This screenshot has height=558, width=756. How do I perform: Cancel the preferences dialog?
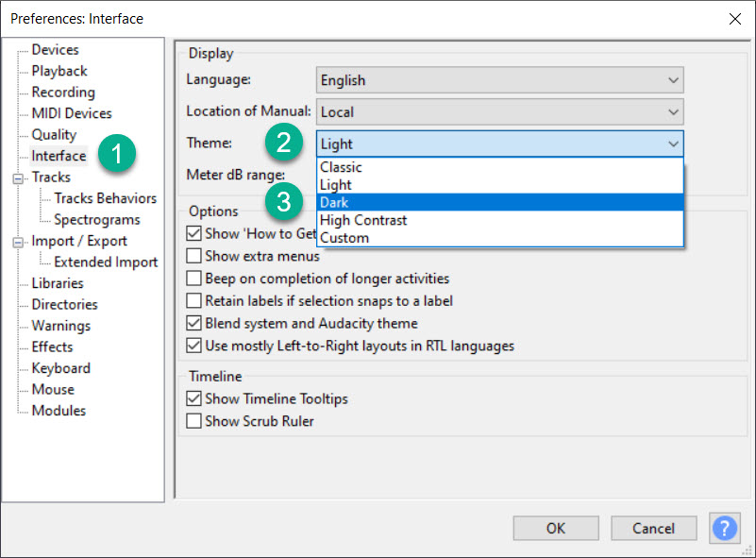[654, 528]
